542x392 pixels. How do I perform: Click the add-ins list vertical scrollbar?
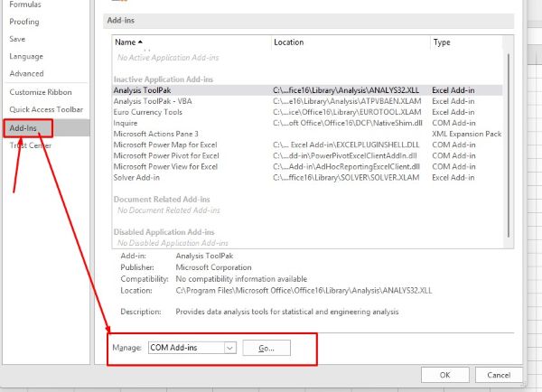509,145
